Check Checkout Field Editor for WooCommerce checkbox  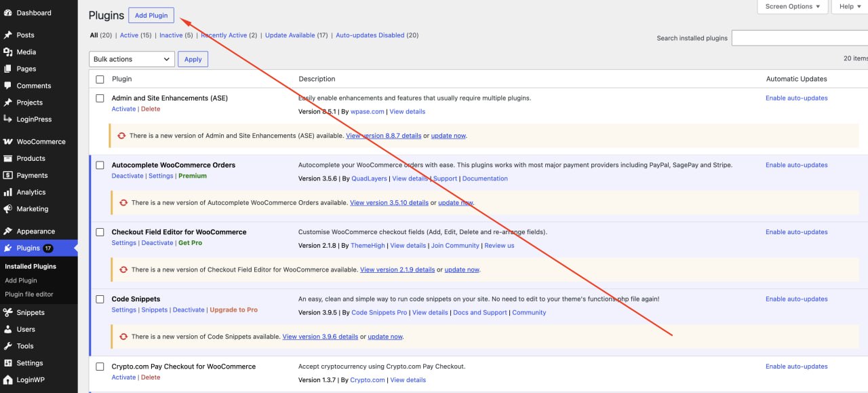(100, 232)
